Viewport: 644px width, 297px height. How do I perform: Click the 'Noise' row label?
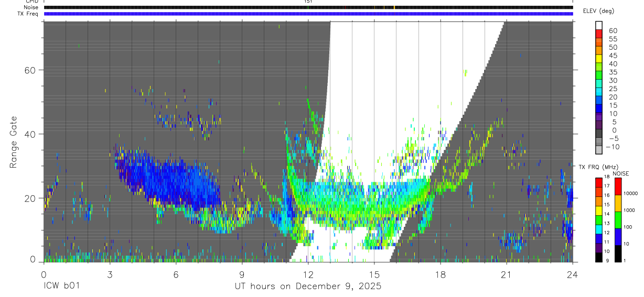click(x=31, y=7)
